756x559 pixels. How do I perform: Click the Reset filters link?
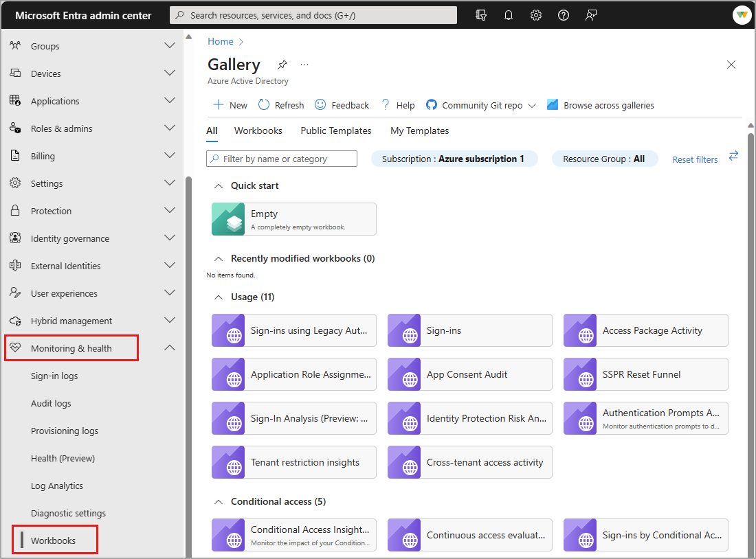(x=694, y=159)
